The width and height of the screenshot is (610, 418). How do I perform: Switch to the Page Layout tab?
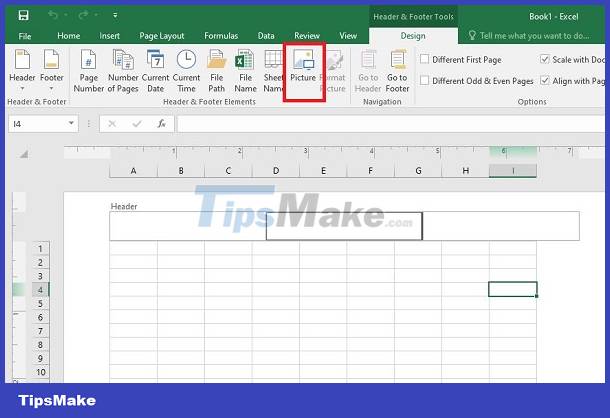162,36
